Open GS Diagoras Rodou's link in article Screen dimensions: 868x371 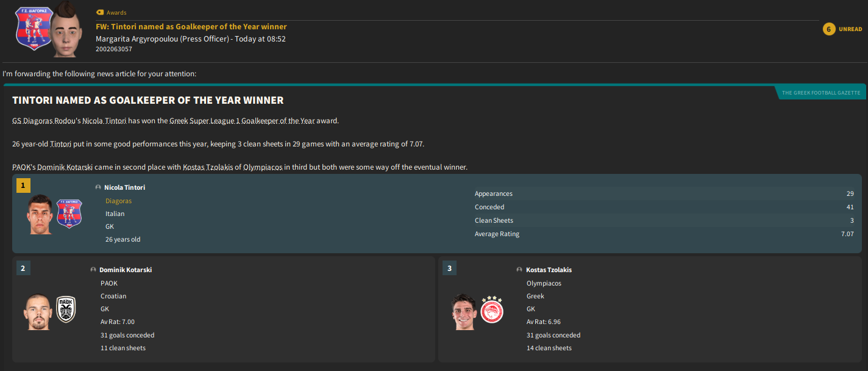click(46, 121)
